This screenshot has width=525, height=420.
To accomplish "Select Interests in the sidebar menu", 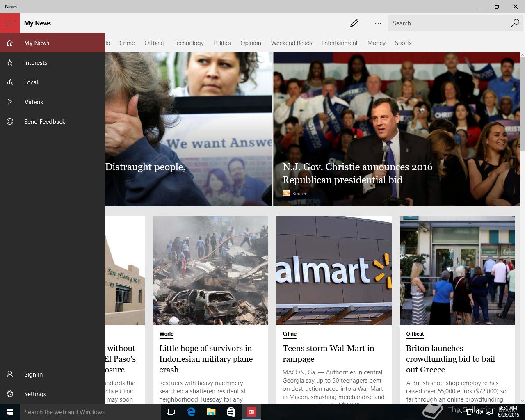I will pyautogui.click(x=52, y=62).
